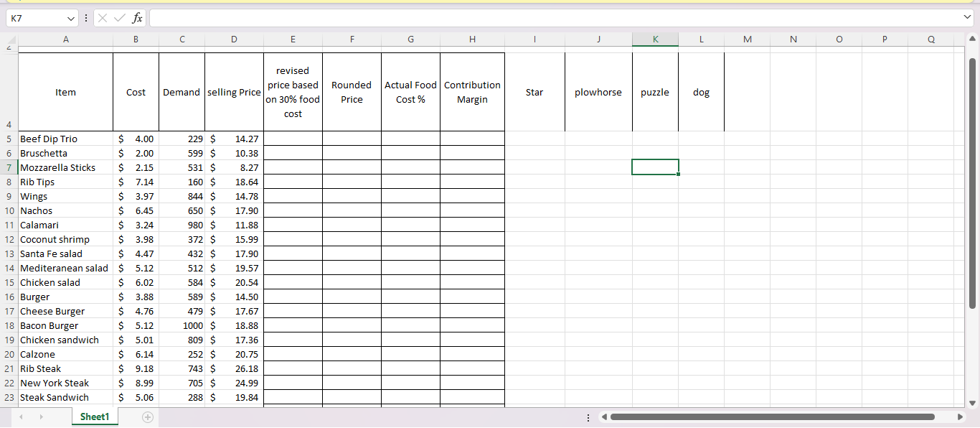The width and height of the screenshot is (980, 428).
Task: Click the left arrow of the horizontal scrollbar
Action: 603,417
